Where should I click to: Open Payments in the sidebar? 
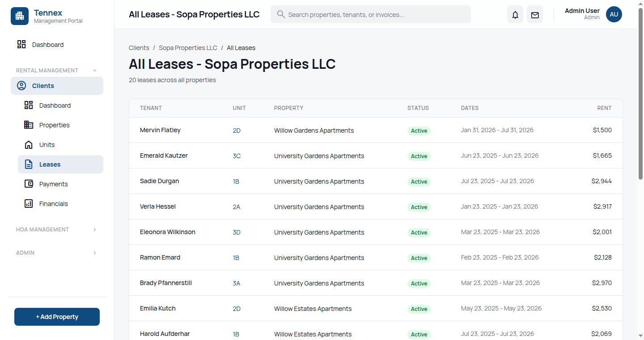click(53, 184)
